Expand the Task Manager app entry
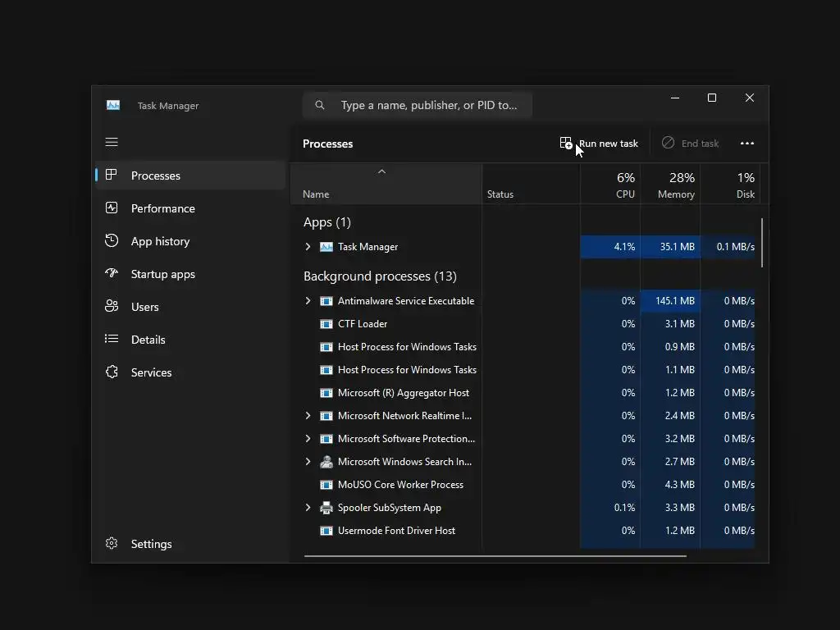The height and width of the screenshot is (630, 840). click(x=308, y=247)
